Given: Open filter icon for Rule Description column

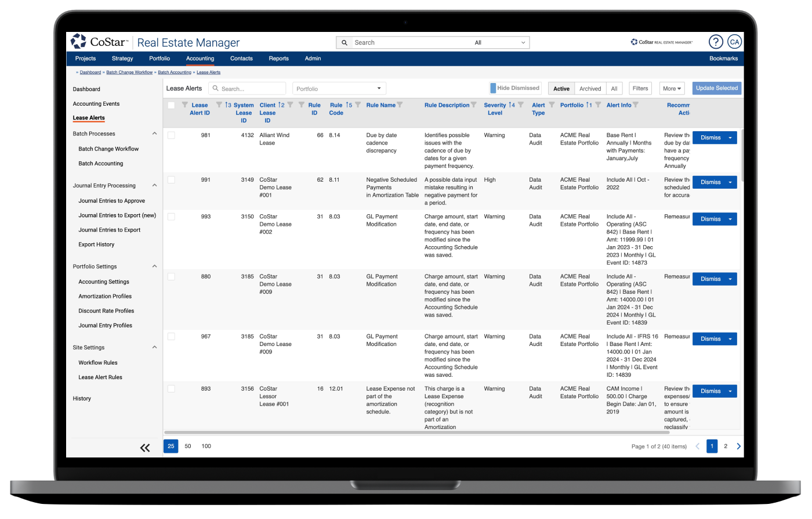Looking at the screenshot, I should (x=474, y=105).
